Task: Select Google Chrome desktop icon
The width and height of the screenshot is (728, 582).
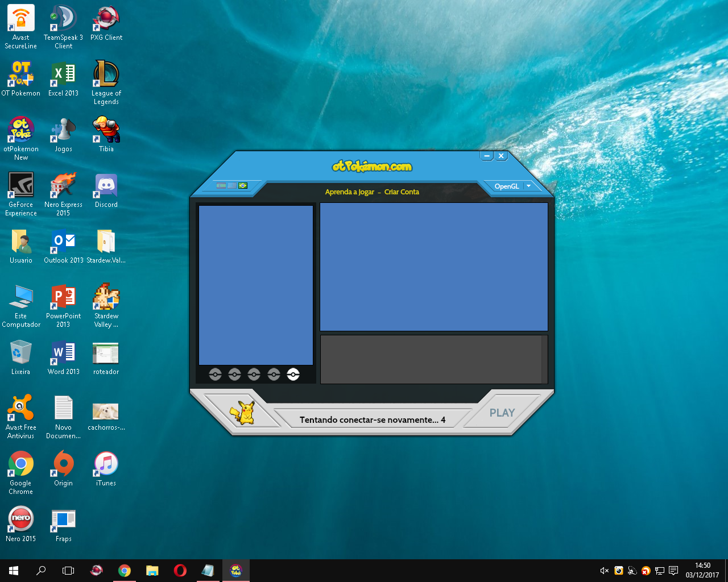Action: 21,472
